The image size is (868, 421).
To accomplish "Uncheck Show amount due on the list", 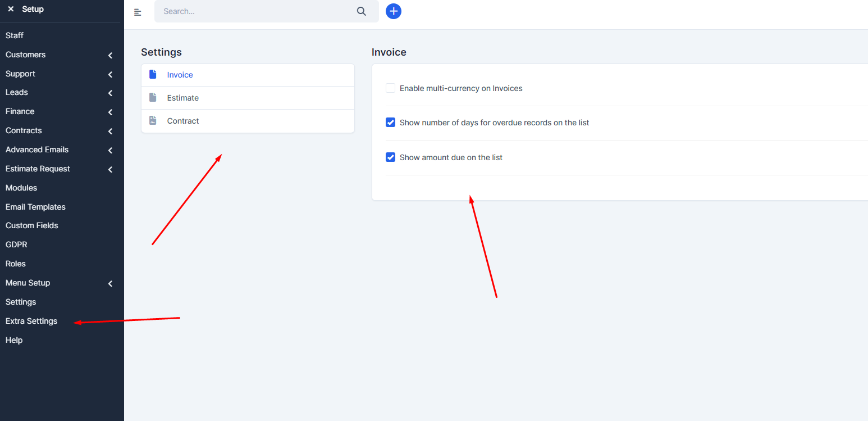I will [x=391, y=157].
